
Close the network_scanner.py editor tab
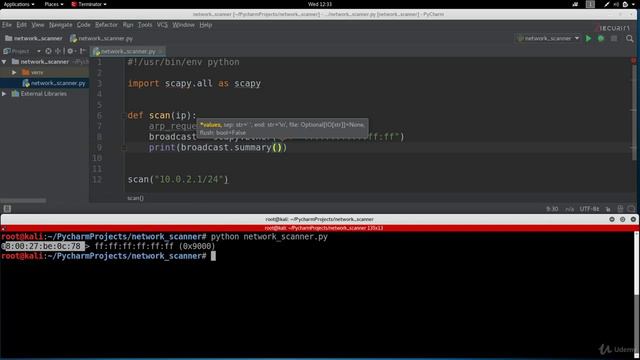click(x=161, y=51)
